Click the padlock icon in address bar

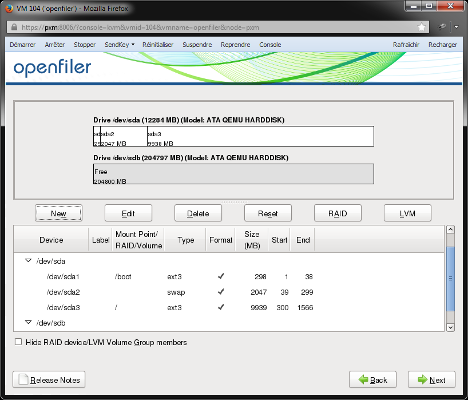click(14, 27)
